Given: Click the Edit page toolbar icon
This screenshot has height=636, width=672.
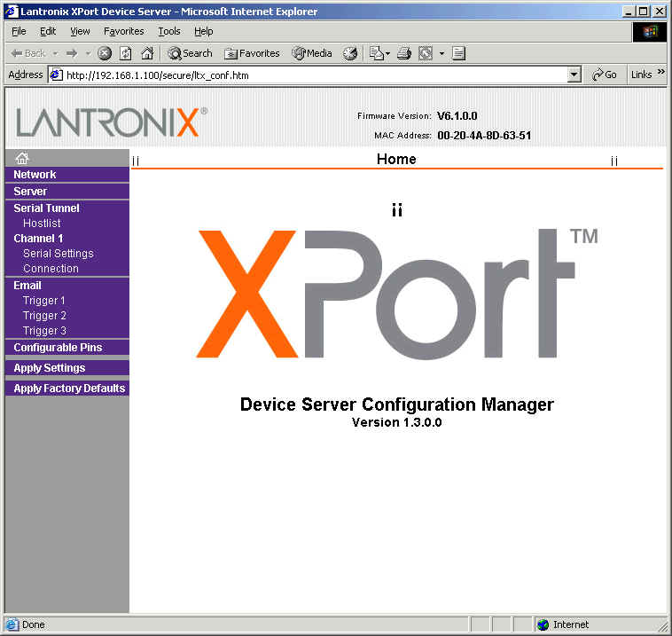Looking at the screenshot, I should click(x=426, y=53).
